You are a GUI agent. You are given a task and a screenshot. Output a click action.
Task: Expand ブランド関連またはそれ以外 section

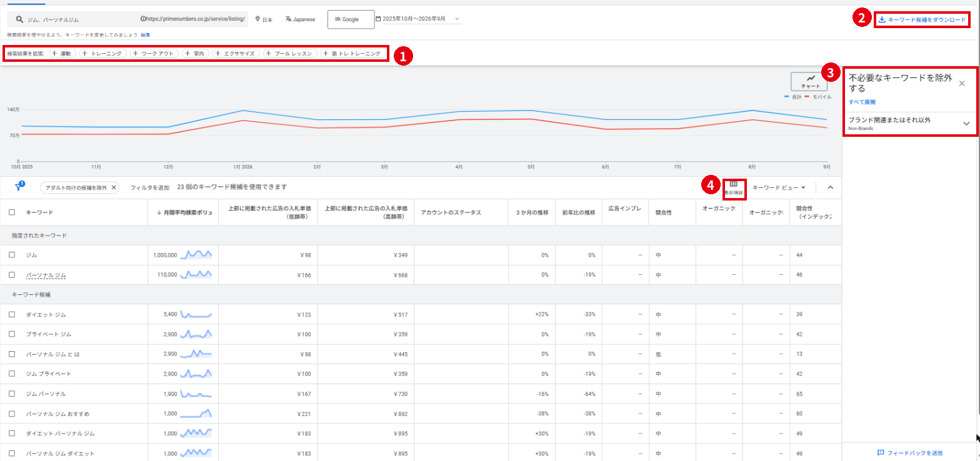point(966,123)
